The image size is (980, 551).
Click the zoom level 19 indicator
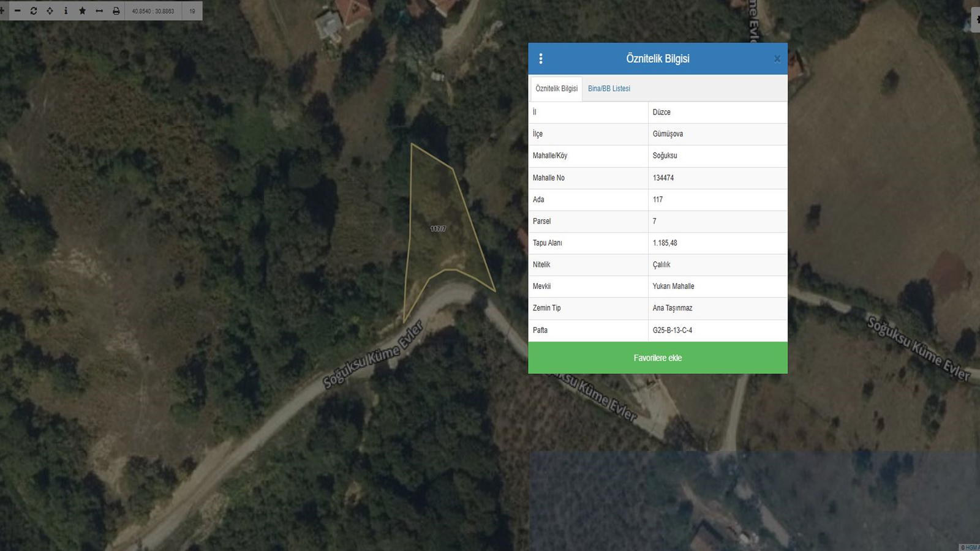pos(192,11)
